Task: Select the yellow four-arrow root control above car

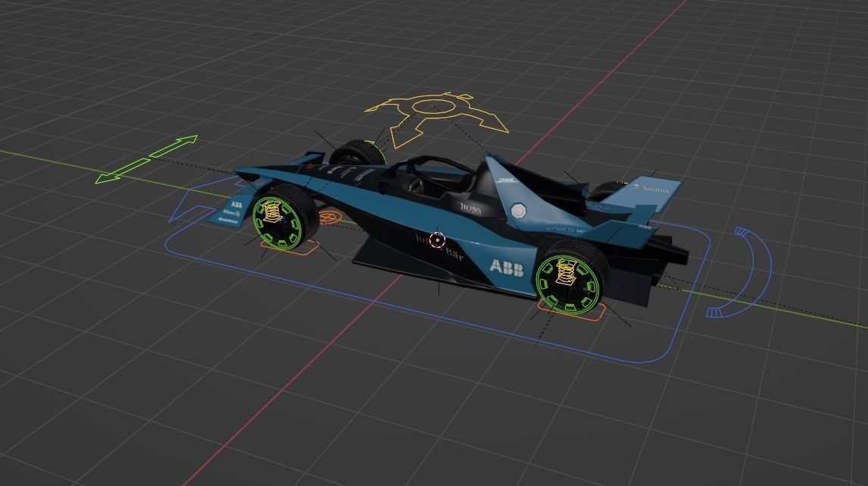Action: click(x=437, y=119)
